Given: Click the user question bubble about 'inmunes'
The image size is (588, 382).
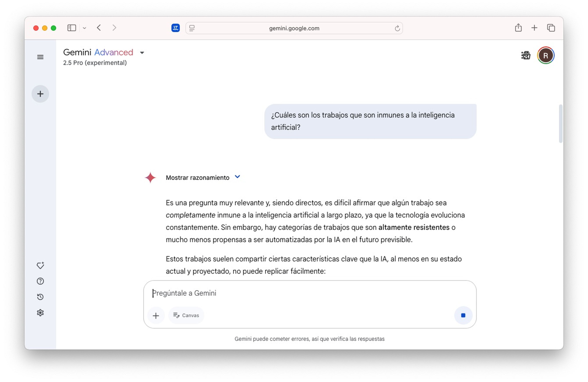Looking at the screenshot, I should 370,121.
